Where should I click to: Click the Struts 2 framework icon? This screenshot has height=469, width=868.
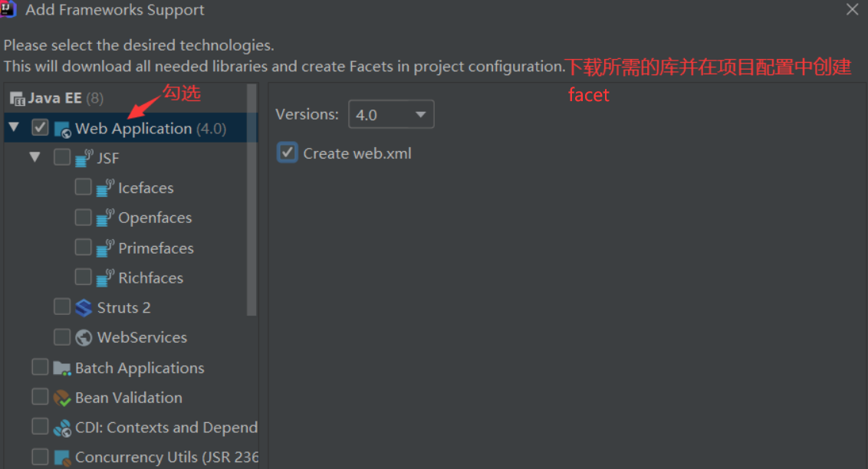pyautogui.click(x=83, y=307)
